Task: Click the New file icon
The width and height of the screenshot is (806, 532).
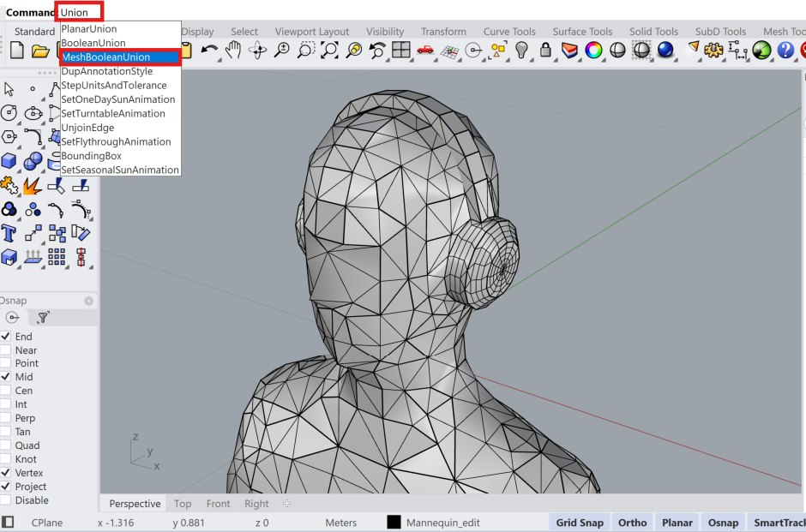Action: click(17, 51)
